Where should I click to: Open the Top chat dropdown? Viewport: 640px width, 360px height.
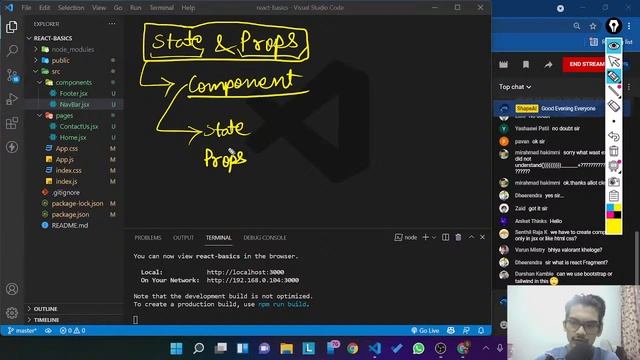point(515,87)
